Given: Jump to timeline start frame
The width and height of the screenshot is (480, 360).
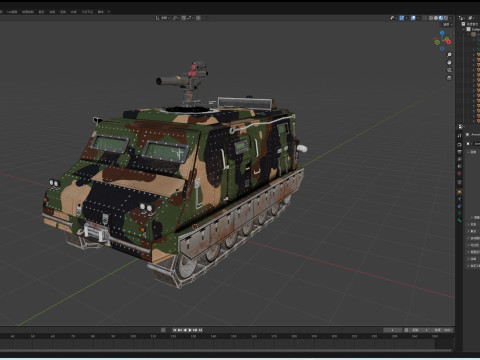Looking at the screenshot, I should 175,330.
